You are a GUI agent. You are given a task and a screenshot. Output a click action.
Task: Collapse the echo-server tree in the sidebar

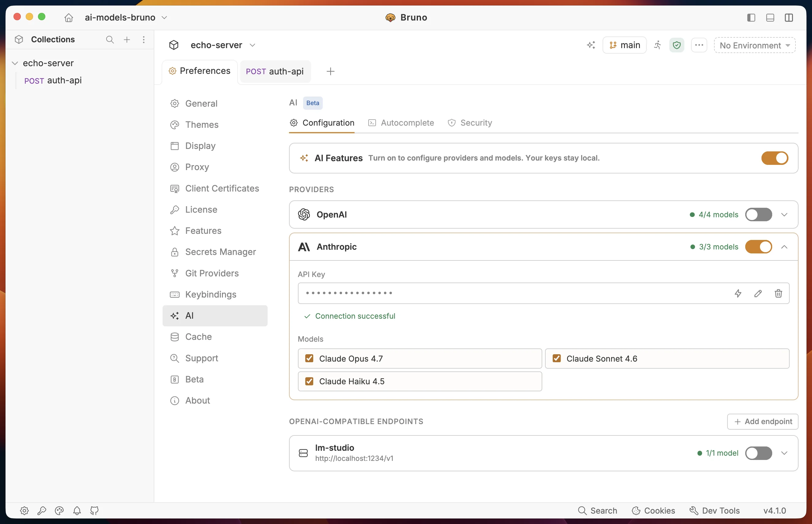click(x=15, y=63)
